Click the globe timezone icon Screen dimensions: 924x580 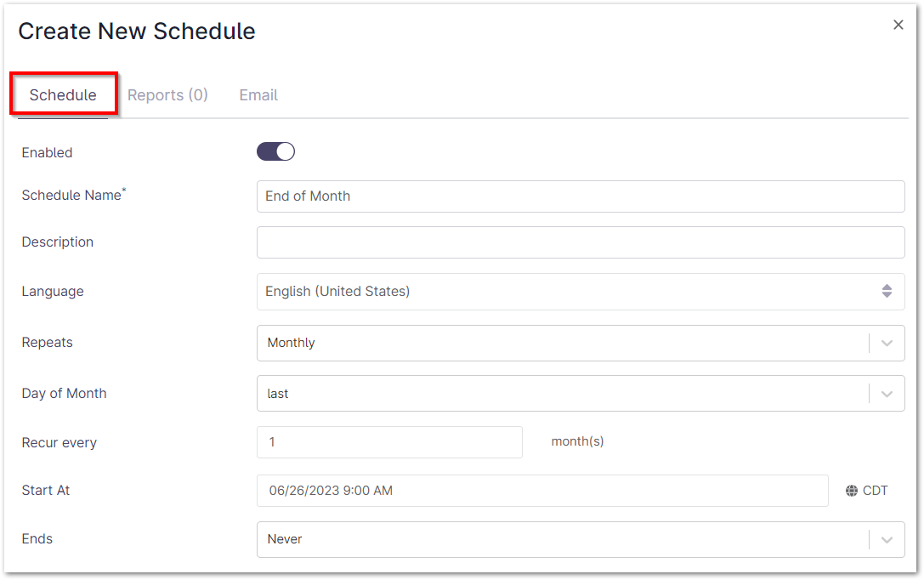pos(852,491)
